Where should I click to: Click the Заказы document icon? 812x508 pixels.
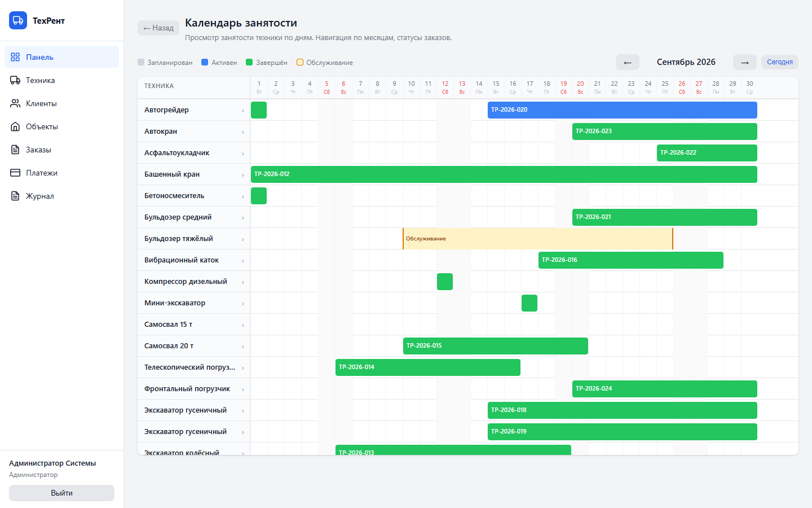15,150
